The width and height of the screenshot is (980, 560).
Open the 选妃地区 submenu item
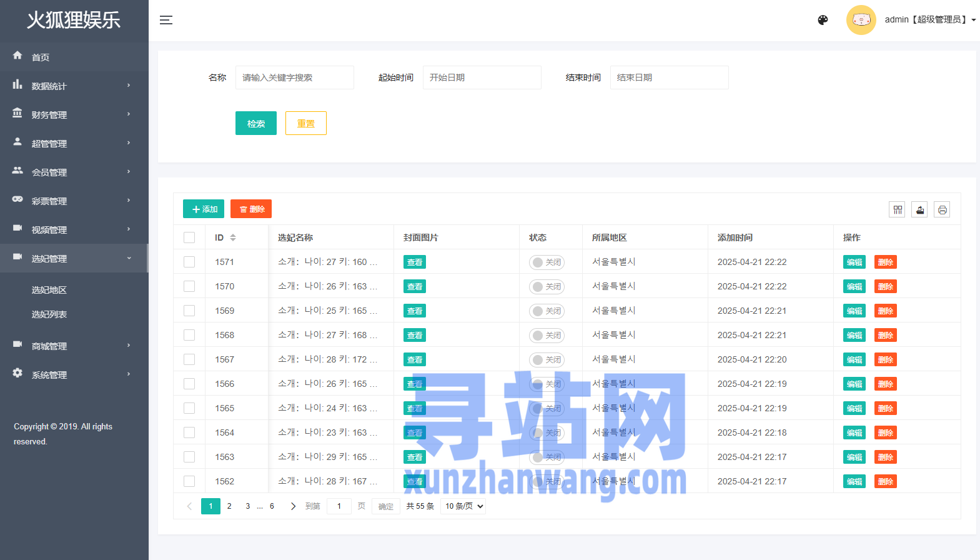(x=74, y=290)
